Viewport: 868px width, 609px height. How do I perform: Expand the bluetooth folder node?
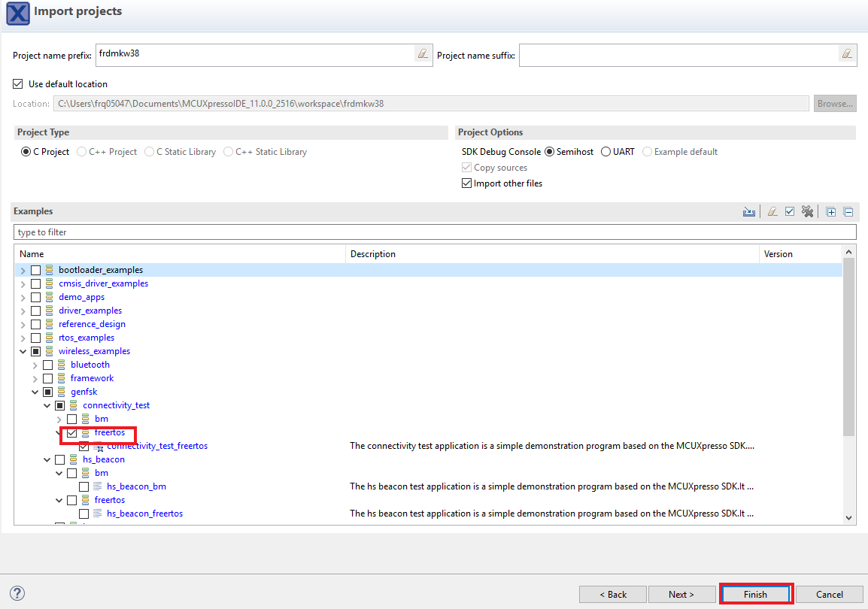pos(35,365)
